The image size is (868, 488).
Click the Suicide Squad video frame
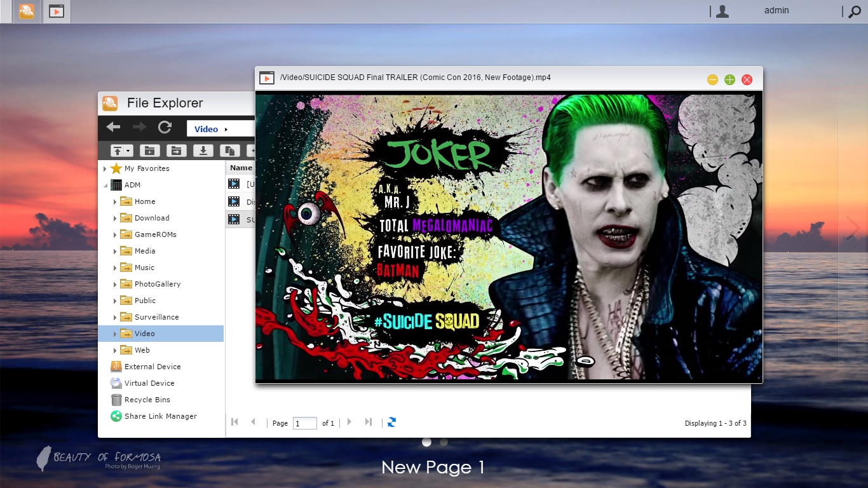[508, 236]
